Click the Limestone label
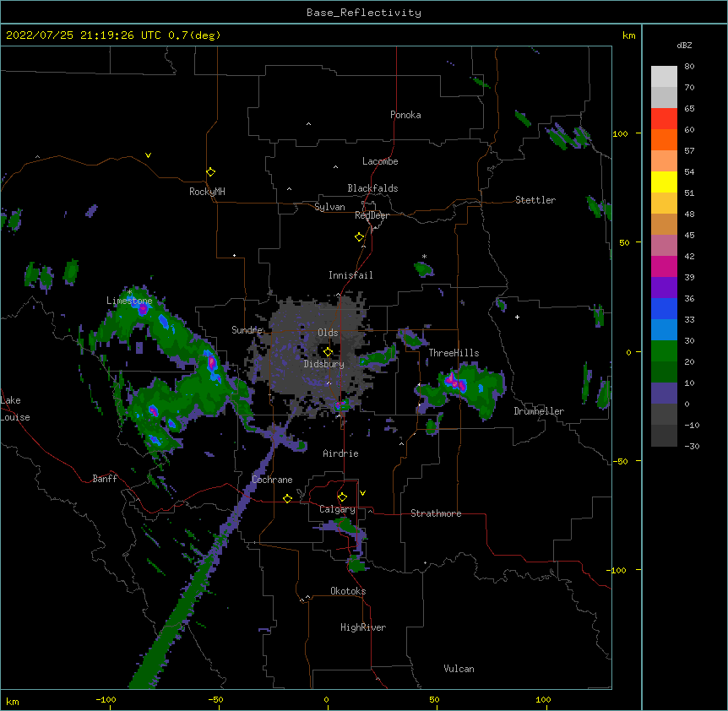Viewport: 728px width, 711px height. tap(129, 301)
